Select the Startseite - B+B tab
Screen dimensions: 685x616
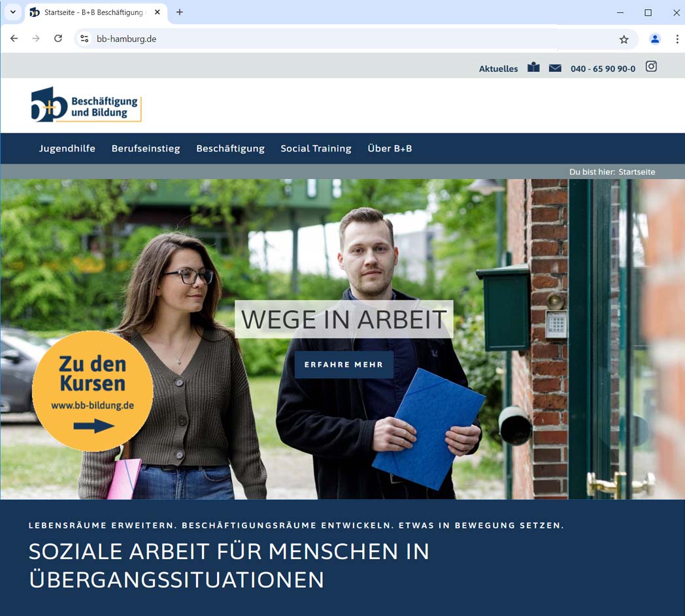[95, 12]
